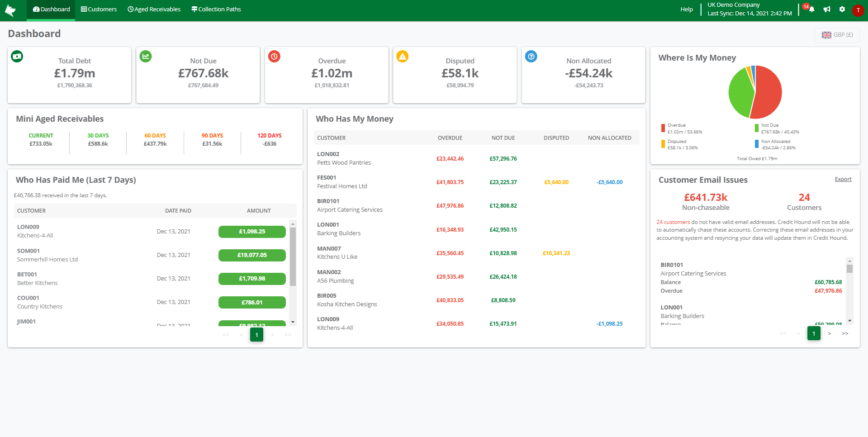
Task: Click the Credit Hound dog logo
Action: pyautogui.click(x=10, y=10)
